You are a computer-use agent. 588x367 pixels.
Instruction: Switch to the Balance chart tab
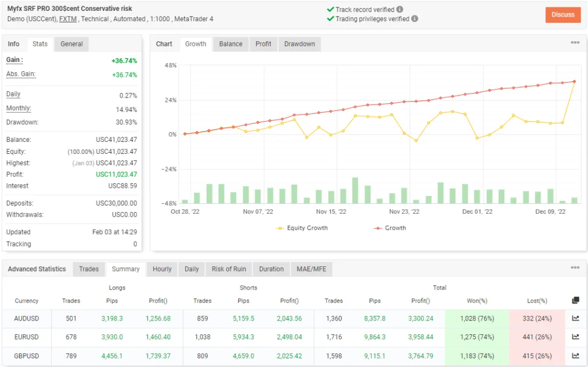[230, 44]
